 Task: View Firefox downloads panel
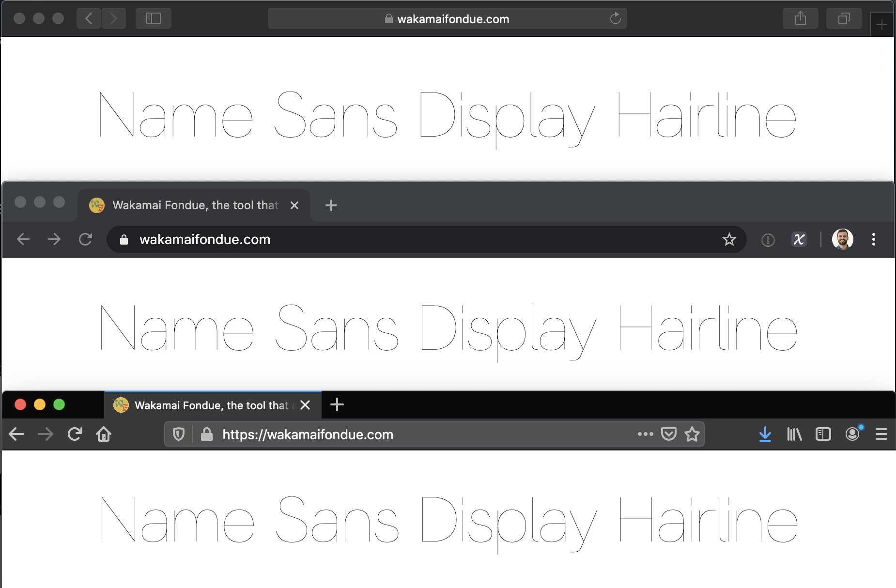coord(765,434)
